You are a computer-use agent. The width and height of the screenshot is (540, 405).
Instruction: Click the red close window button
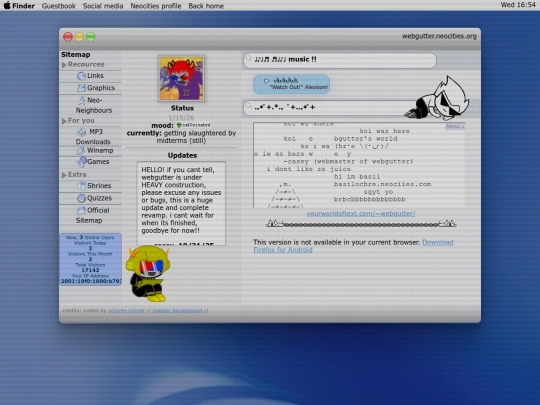point(68,37)
